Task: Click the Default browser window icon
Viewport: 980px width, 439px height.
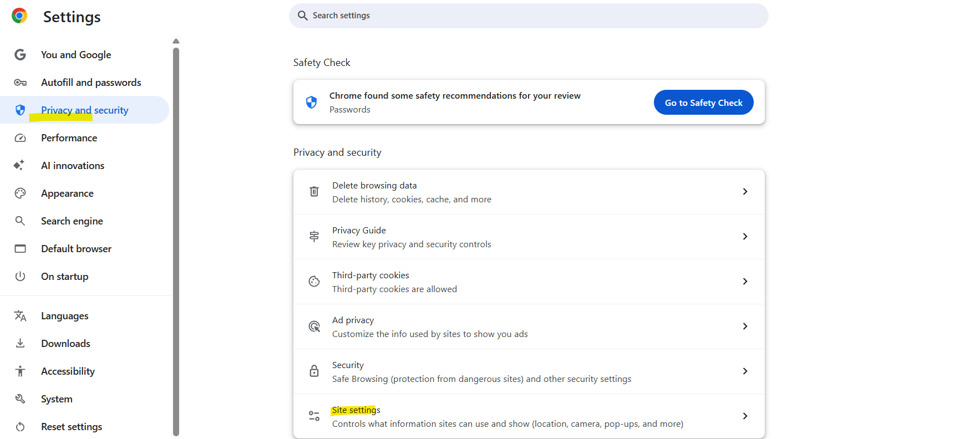Action: point(20,248)
